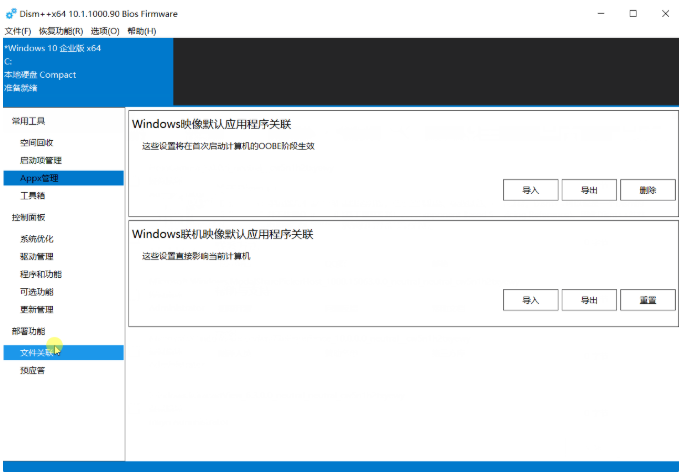Viewport: 681px width, 472px height.
Task: Click 删除 under Windows映像默认应用程序关联
Action: [x=648, y=190]
